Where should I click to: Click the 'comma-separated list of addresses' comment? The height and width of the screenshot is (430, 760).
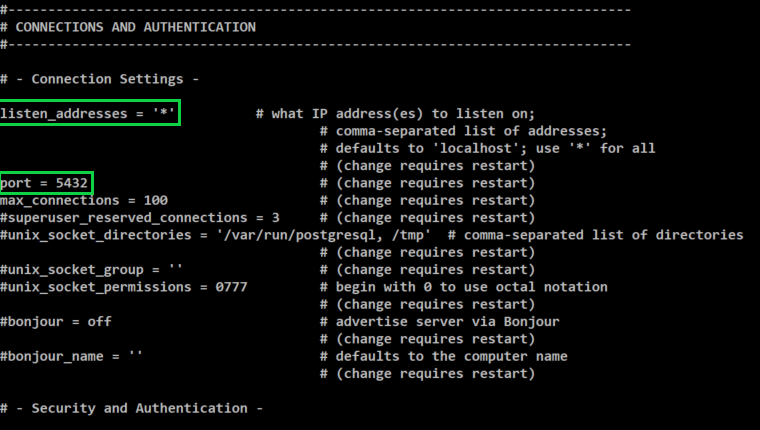point(470,131)
